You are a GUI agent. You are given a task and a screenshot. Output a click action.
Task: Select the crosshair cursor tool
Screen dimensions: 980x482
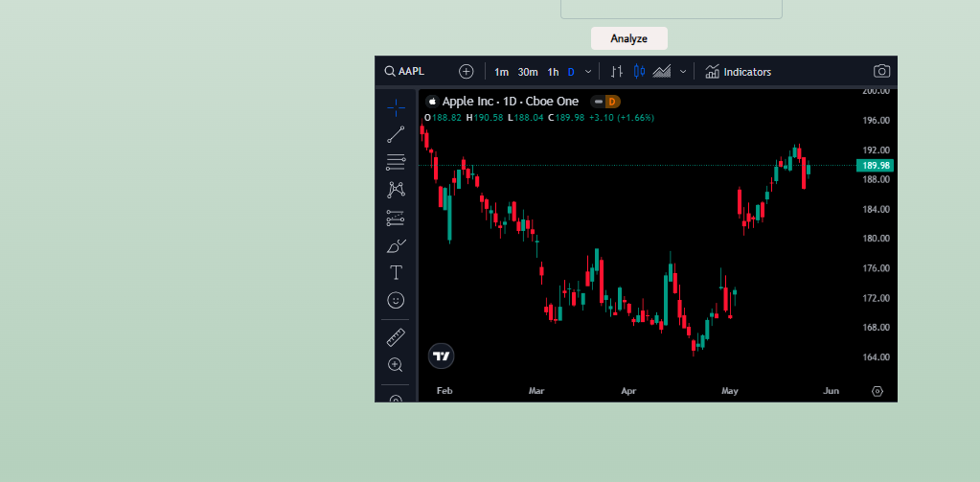396,107
